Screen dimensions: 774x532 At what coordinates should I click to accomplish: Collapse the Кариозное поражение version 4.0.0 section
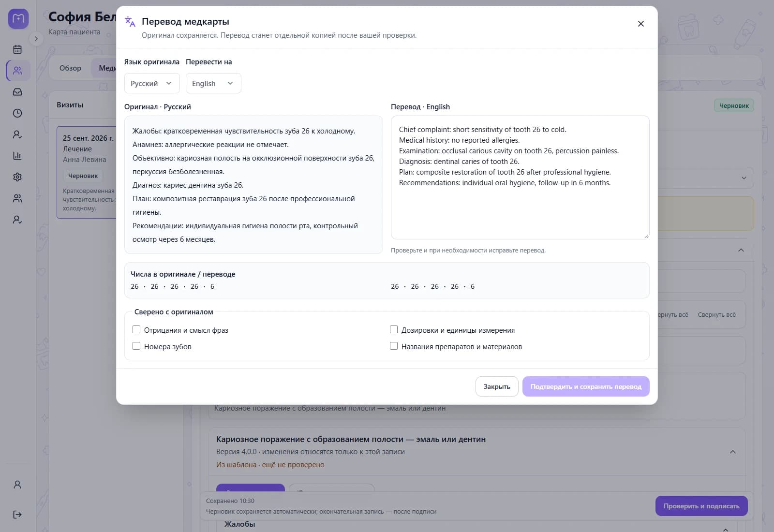pyautogui.click(x=733, y=452)
